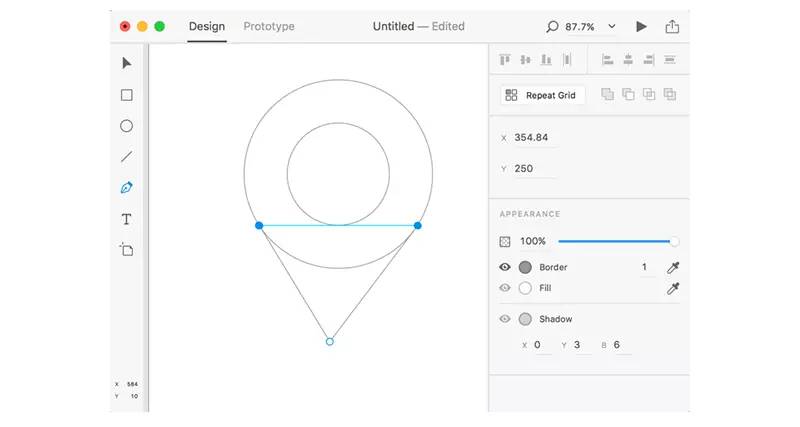Image resolution: width=800 pixels, height=427 pixels.
Task: Select the Artboard tool
Action: (x=127, y=249)
